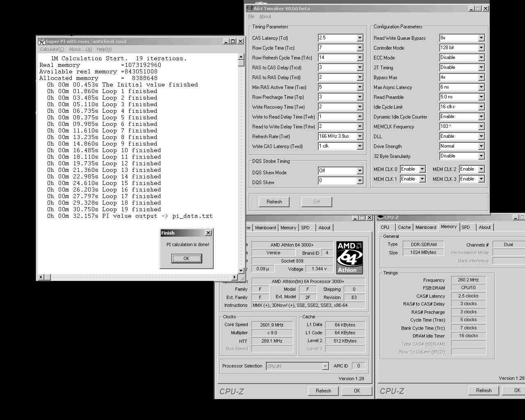Expand Write Recovery Time (Twr) dropdown
525x420 pixels.
pyautogui.click(x=360, y=107)
